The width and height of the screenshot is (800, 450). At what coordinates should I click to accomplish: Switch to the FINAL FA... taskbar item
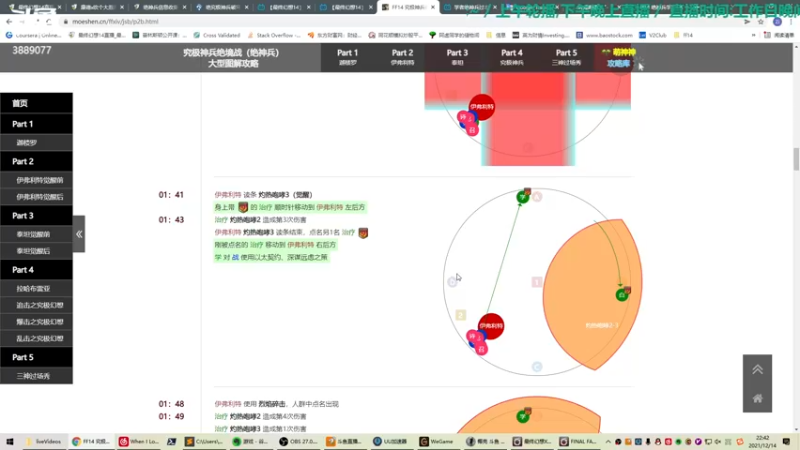578,441
